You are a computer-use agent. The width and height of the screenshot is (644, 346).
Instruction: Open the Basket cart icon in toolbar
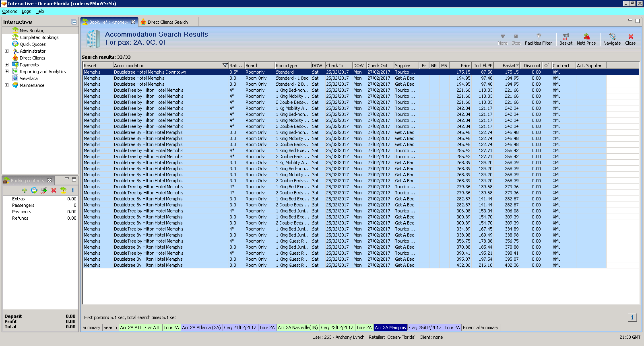[566, 37]
